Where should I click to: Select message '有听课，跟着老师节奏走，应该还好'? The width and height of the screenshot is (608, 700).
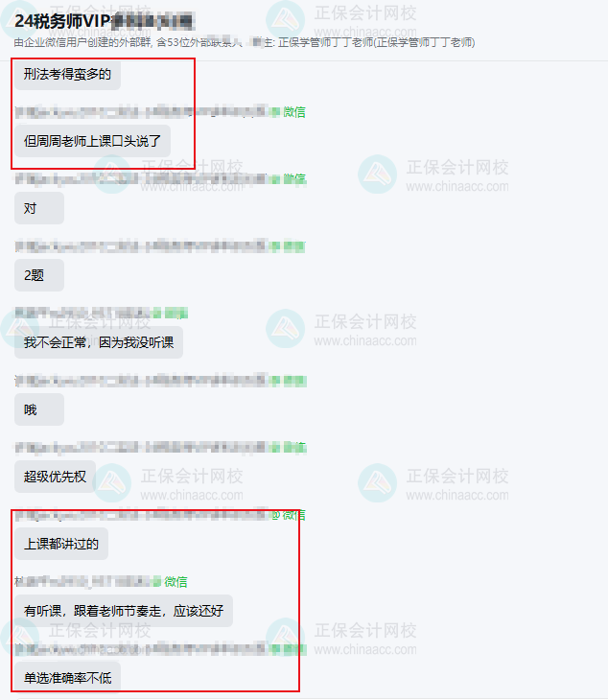point(124,611)
